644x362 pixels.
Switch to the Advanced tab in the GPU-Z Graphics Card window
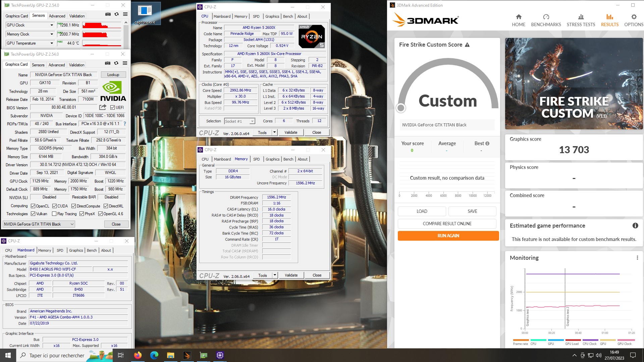click(57, 65)
